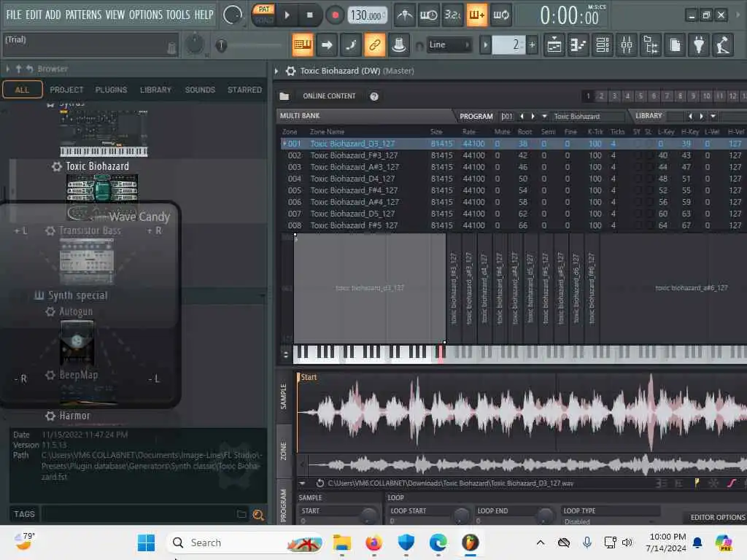Toggle the PAT/SONG mode switch
Image resolution: width=747 pixels, height=560 pixels.
(264, 15)
